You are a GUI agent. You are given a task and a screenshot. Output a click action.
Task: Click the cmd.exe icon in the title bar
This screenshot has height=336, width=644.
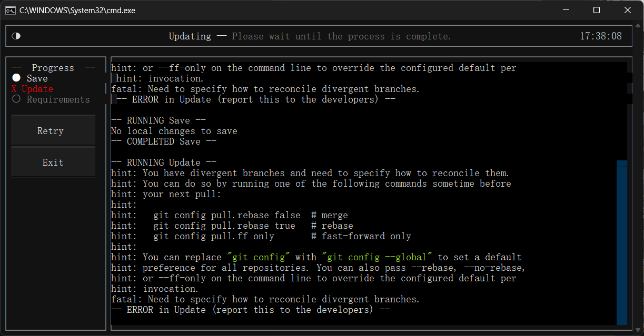coord(10,10)
